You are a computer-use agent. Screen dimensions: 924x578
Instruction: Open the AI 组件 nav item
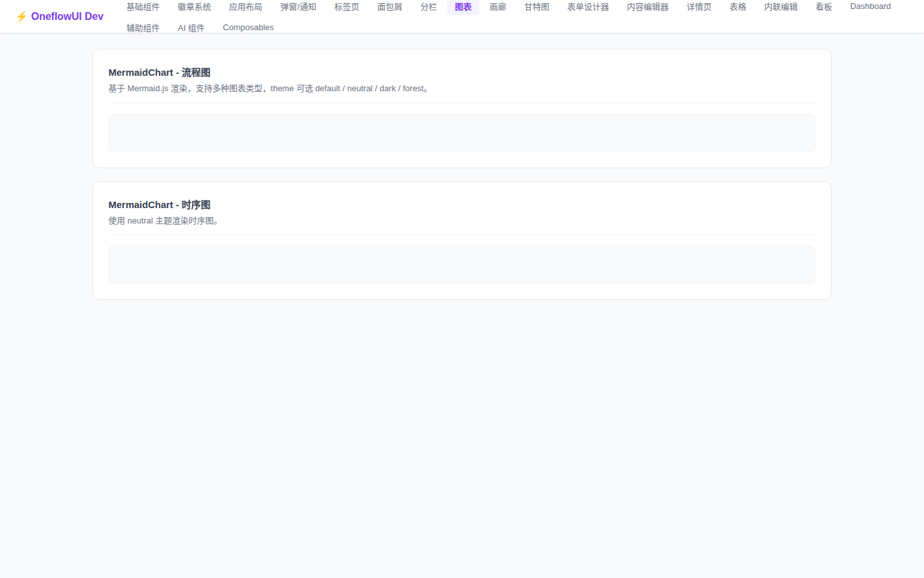click(191, 28)
